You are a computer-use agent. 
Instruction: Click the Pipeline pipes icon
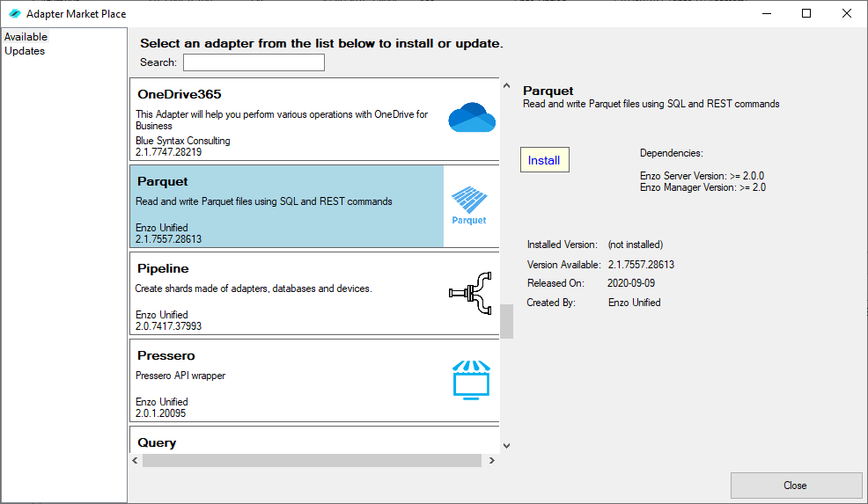(471, 293)
